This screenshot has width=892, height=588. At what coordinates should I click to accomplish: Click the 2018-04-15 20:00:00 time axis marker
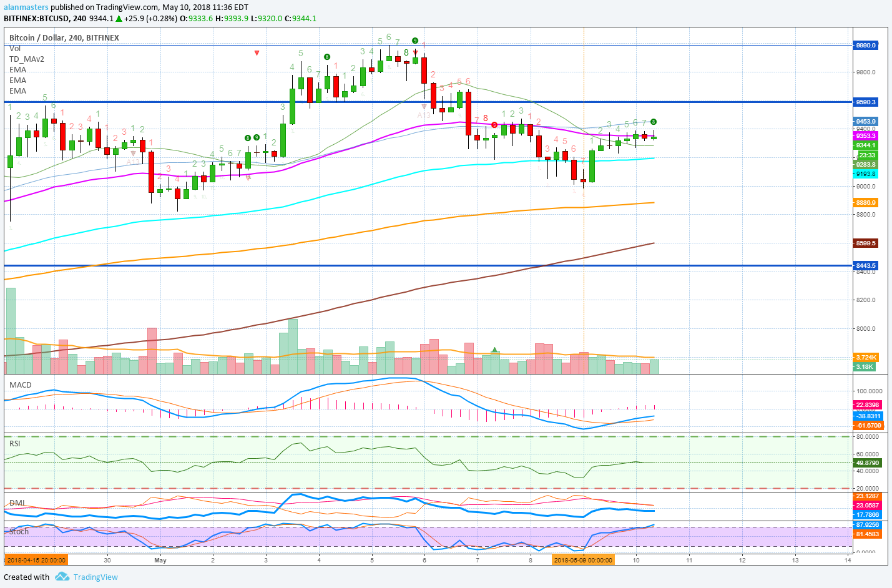pyautogui.click(x=36, y=560)
